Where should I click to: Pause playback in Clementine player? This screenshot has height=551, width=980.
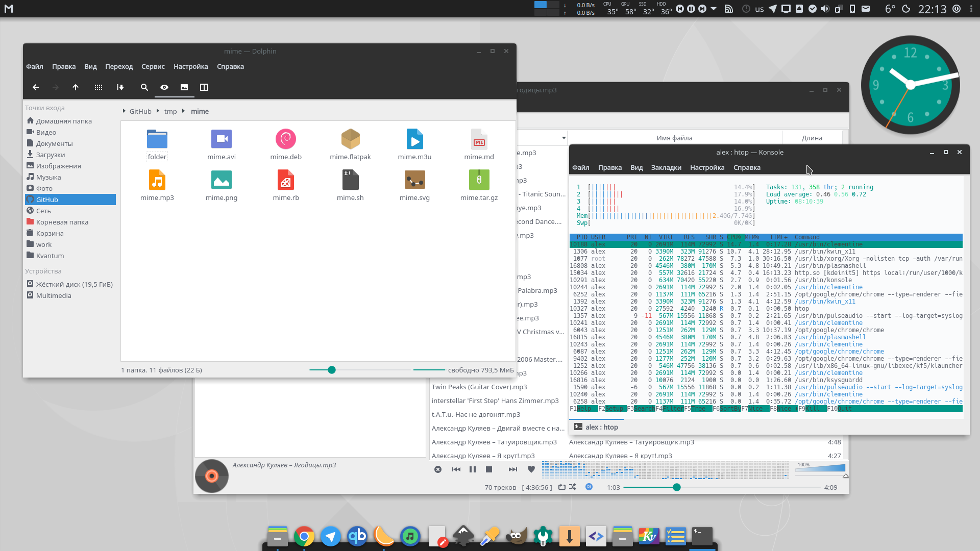click(473, 469)
